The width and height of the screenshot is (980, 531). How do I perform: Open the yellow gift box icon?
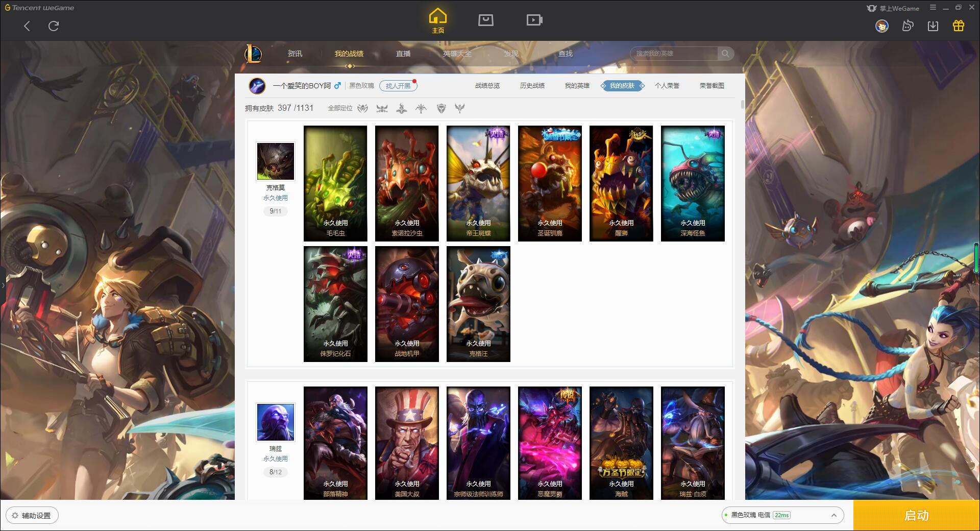(x=959, y=26)
